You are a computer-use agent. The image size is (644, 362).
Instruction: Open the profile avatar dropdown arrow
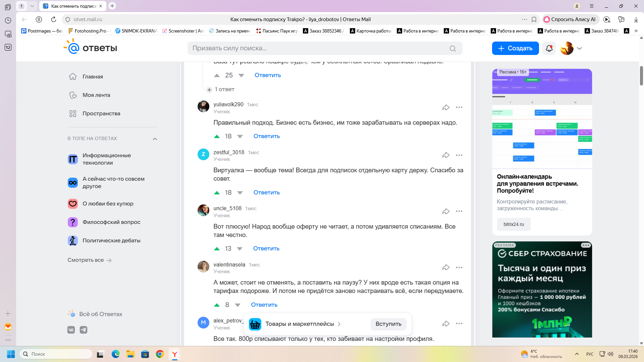coord(579,48)
